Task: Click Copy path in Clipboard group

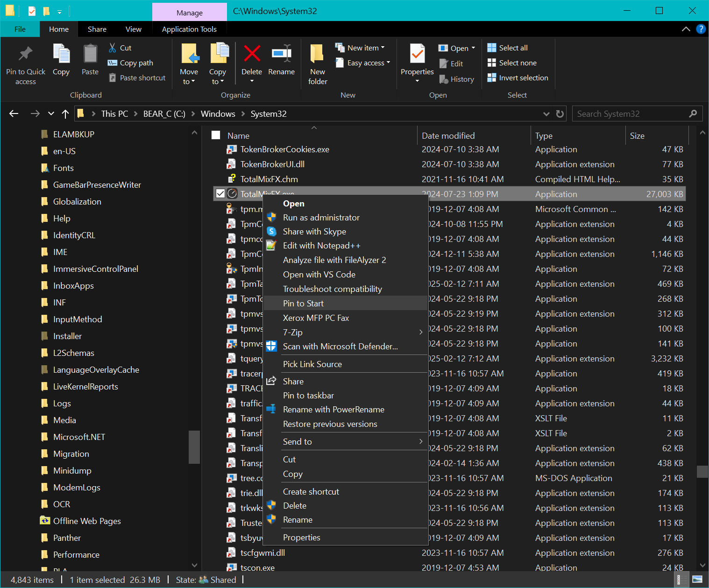Action: 136,63
